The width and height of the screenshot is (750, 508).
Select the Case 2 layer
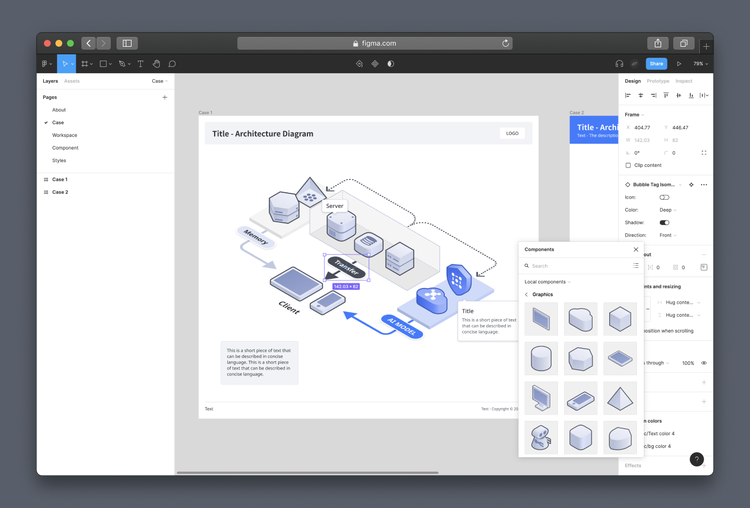(60, 192)
